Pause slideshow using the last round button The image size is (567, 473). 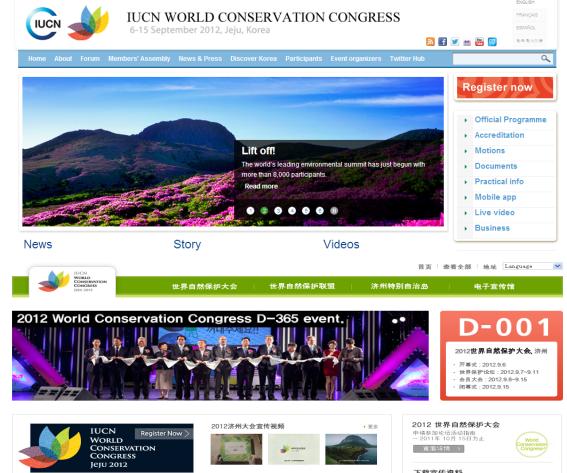coord(334,211)
